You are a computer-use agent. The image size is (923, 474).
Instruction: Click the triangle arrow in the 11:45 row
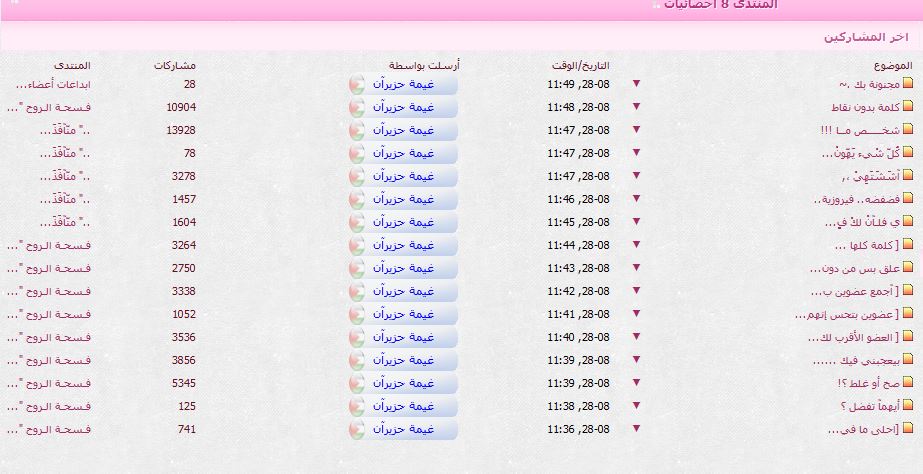pyautogui.click(x=635, y=223)
